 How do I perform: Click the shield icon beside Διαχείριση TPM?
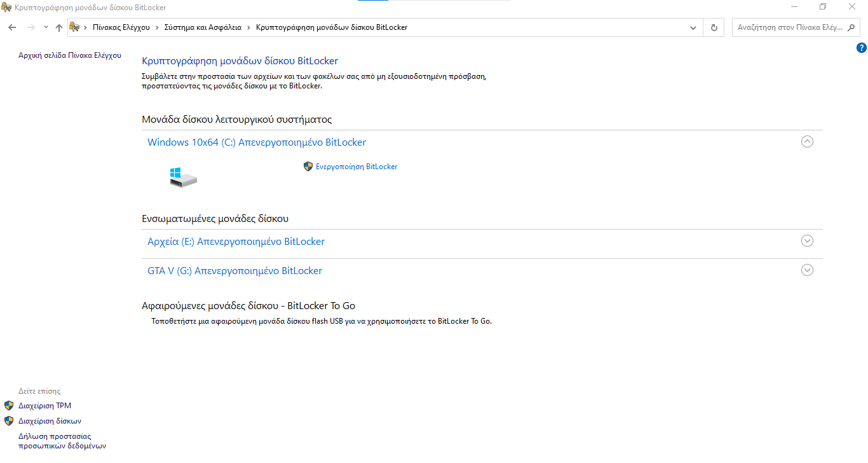[x=9, y=406]
